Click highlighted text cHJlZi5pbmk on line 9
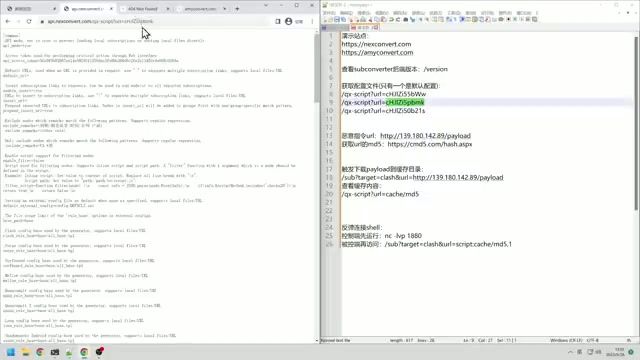The width and height of the screenshot is (640, 360). pos(405,102)
